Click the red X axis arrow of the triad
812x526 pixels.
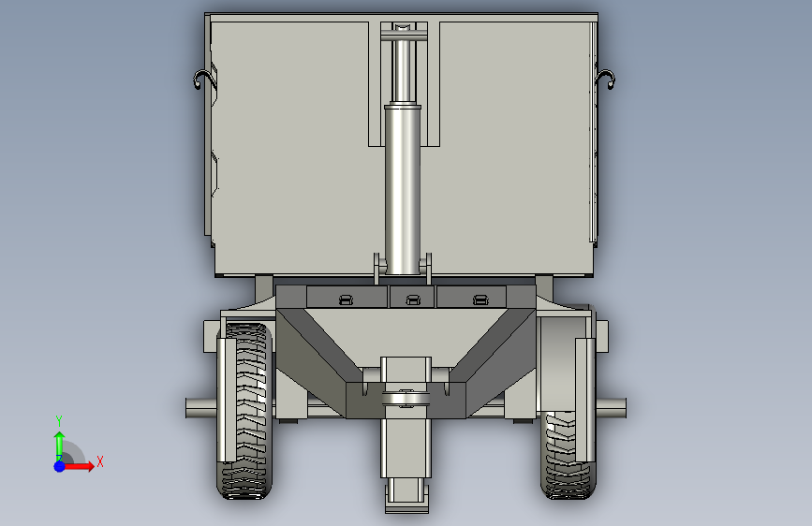point(80,466)
